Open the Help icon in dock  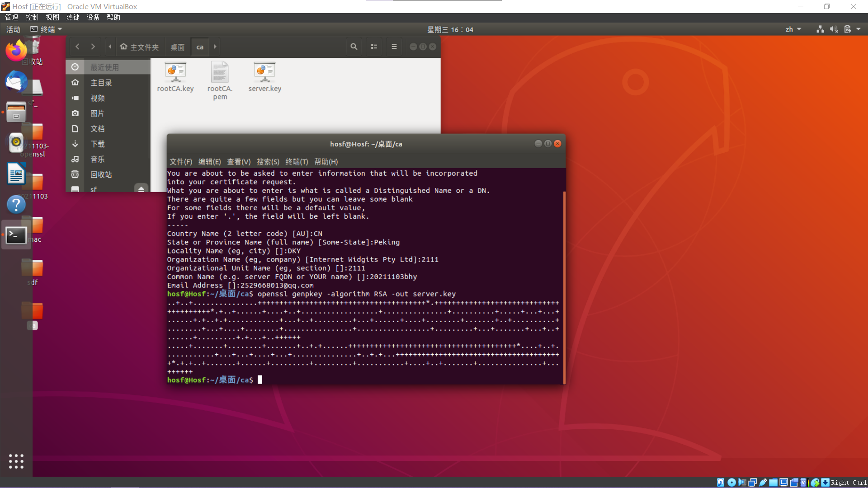click(x=16, y=205)
